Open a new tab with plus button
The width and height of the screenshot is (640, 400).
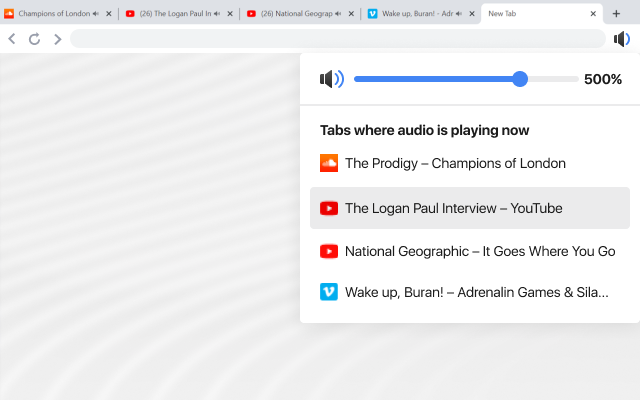tap(616, 13)
